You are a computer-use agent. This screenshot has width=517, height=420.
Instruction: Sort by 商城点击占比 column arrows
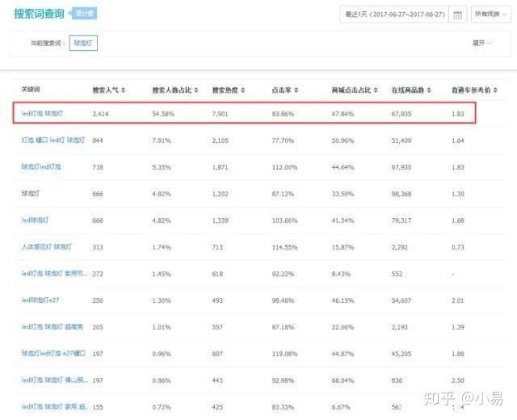[x=376, y=89]
